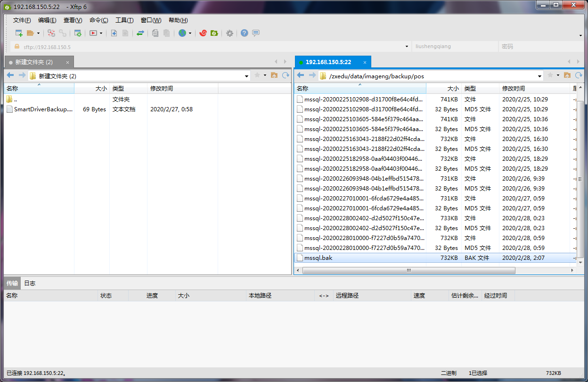Expand the remote path /zxedu dropdown
Image resolution: width=588 pixels, height=382 pixels.
point(540,76)
